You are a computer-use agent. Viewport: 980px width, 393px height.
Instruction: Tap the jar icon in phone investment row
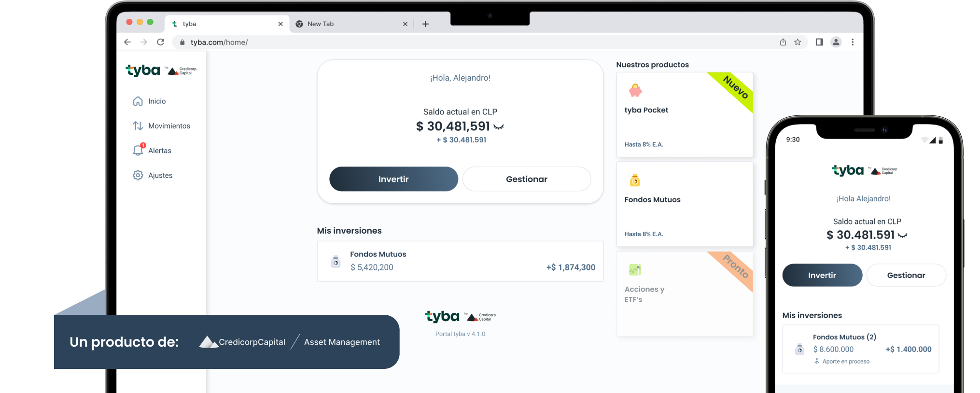[x=799, y=349]
